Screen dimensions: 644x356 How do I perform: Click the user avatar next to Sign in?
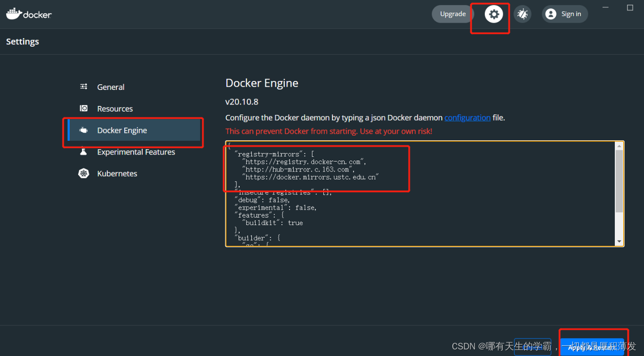pyautogui.click(x=550, y=14)
